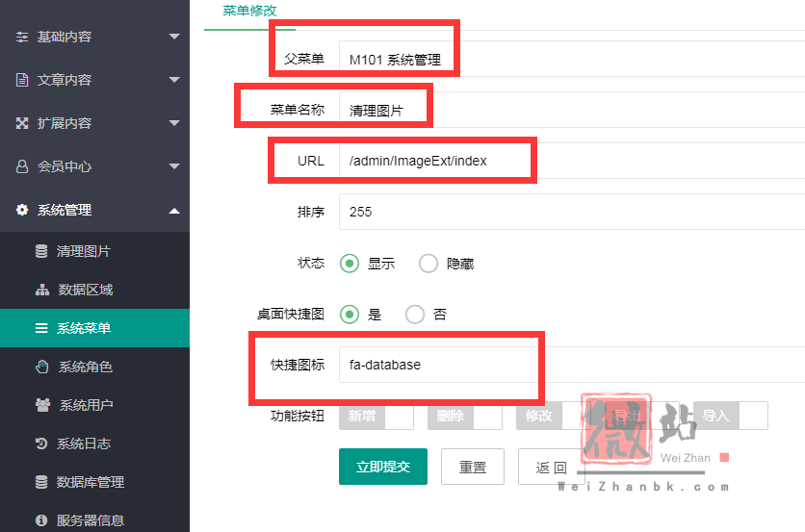
Task: Click the sliders icon beside 基础内容
Action: [x=22, y=37]
